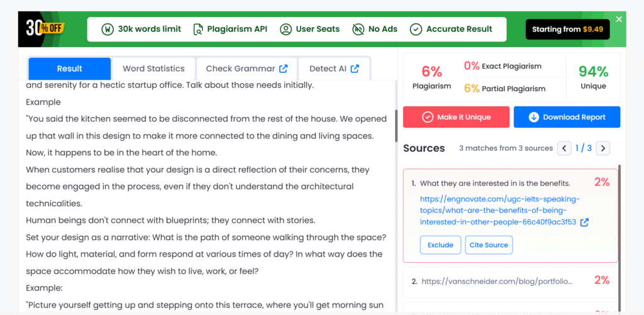Click the 30% OFF badge
644x315 pixels.
pyautogui.click(x=45, y=29)
